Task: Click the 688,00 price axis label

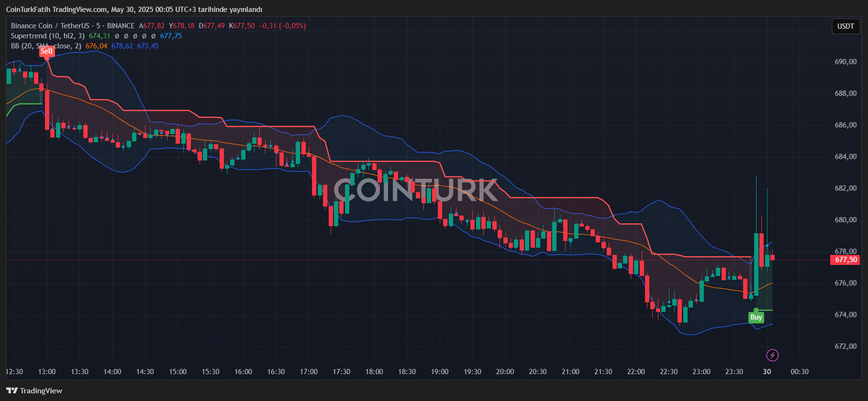Action: coord(846,93)
